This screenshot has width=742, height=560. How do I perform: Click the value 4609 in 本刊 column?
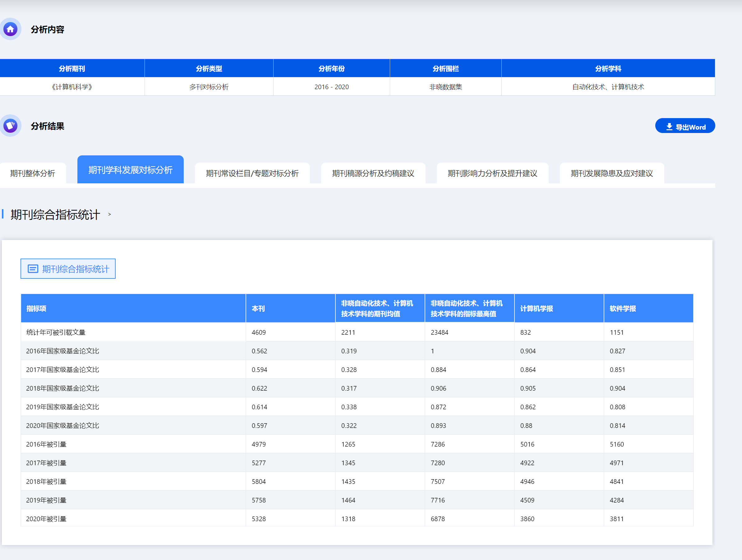259,332
